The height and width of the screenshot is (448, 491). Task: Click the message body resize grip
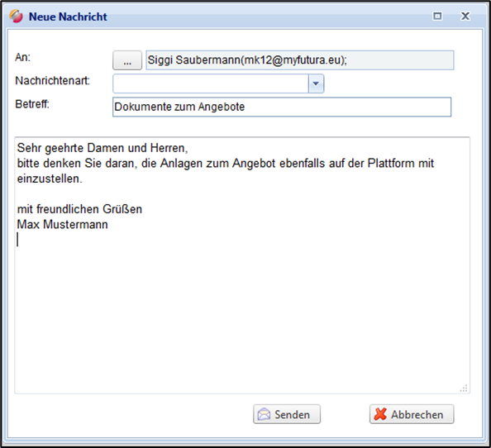point(464,388)
